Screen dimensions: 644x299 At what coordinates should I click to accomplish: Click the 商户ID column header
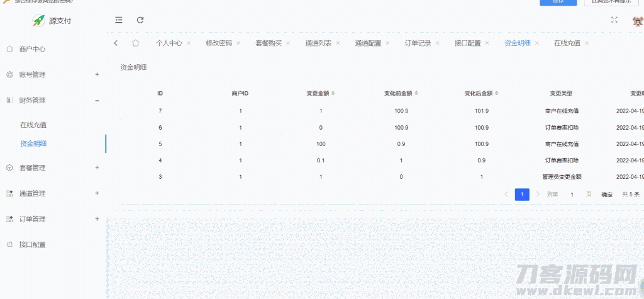240,93
